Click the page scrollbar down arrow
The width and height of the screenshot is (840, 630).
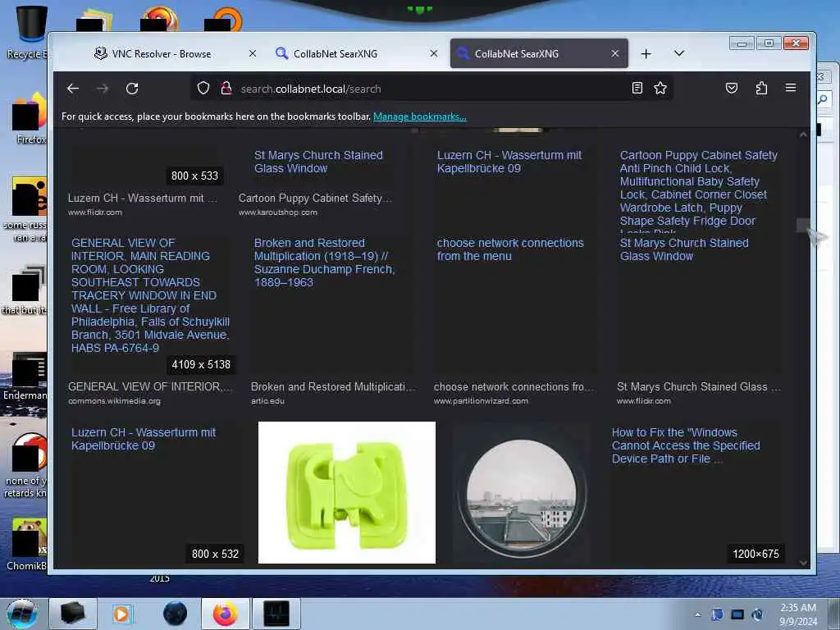point(803,563)
